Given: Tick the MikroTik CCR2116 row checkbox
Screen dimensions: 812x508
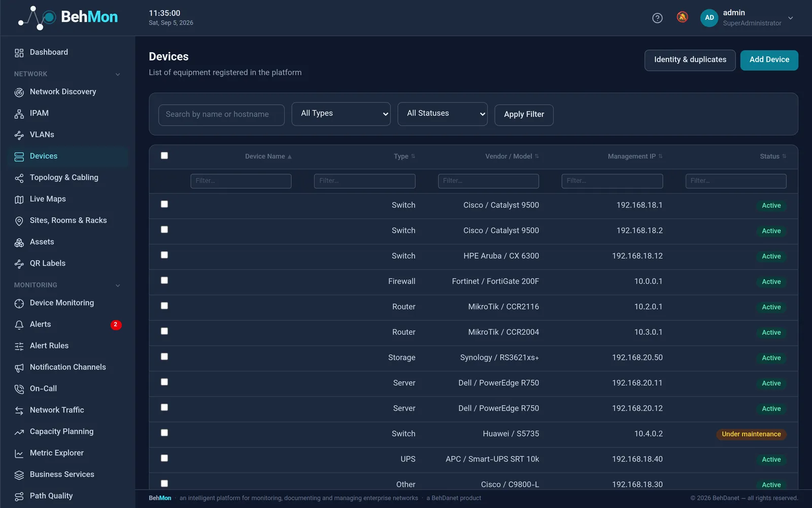Looking at the screenshot, I should (x=164, y=306).
